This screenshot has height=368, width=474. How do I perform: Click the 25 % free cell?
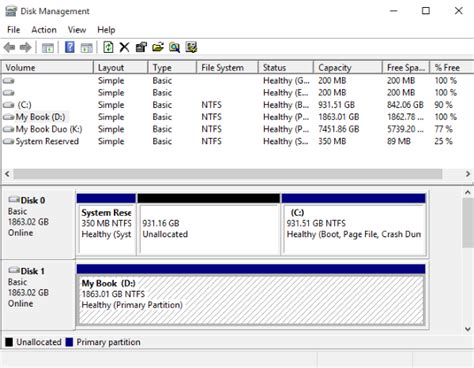pyautogui.click(x=443, y=141)
